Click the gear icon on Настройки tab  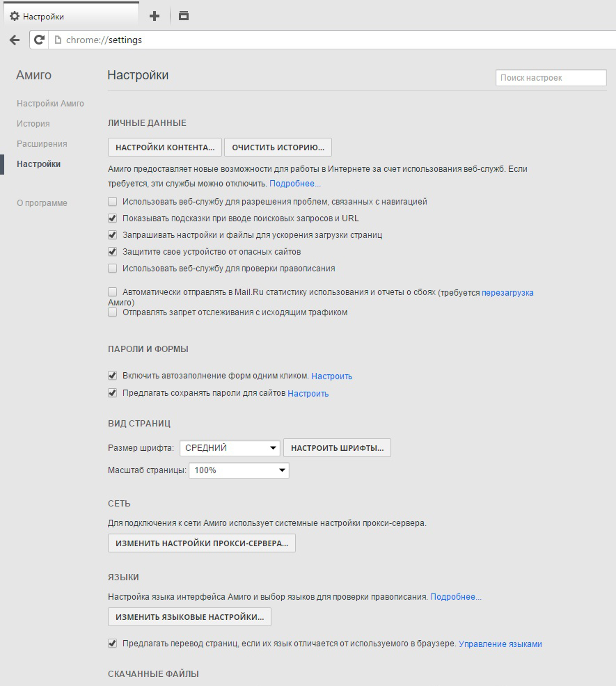pyautogui.click(x=15, y=16)
